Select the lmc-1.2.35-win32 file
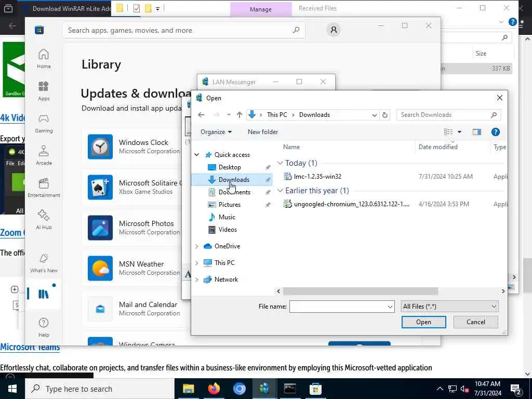 (x=317, y=177)
